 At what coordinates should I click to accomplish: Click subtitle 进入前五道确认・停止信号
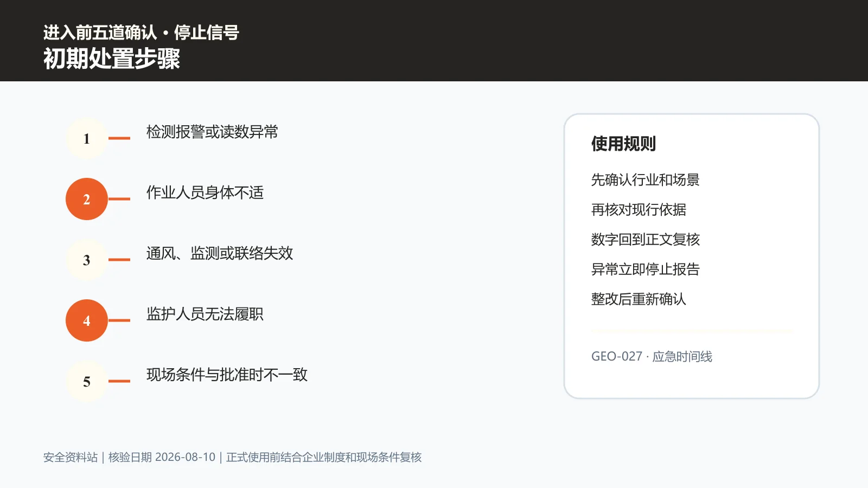tap(141, 33)
